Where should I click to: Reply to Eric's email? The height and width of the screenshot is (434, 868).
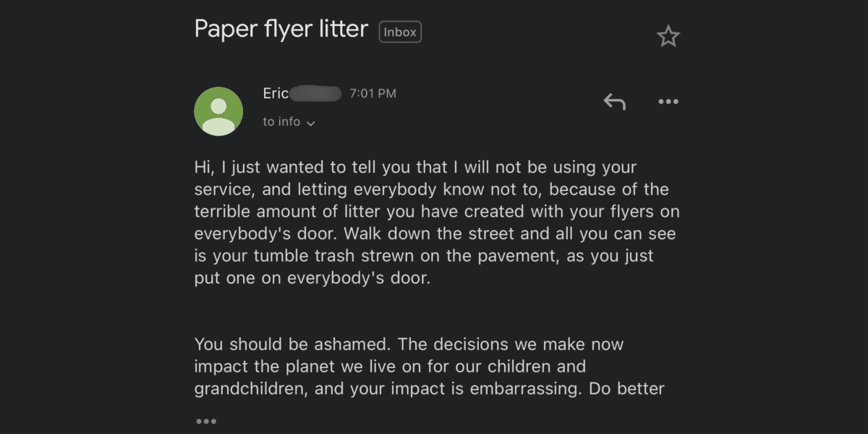tap(614, 102)
